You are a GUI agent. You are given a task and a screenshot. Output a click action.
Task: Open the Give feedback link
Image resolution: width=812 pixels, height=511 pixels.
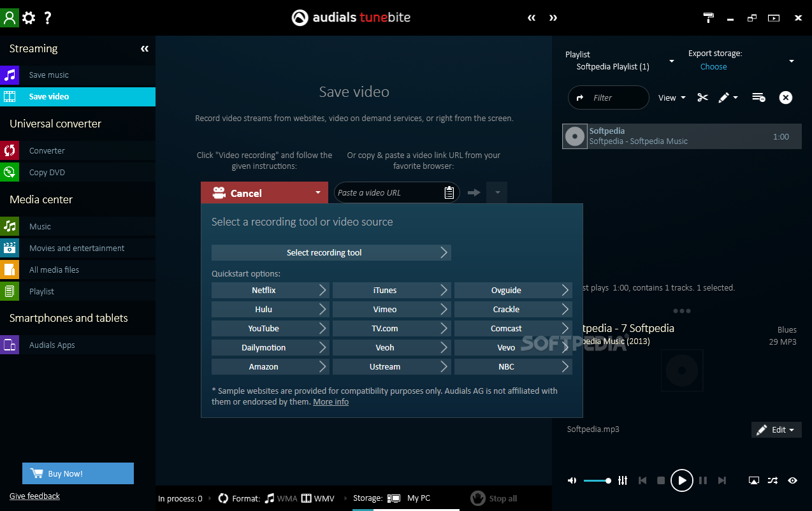(x=34, y=496)
